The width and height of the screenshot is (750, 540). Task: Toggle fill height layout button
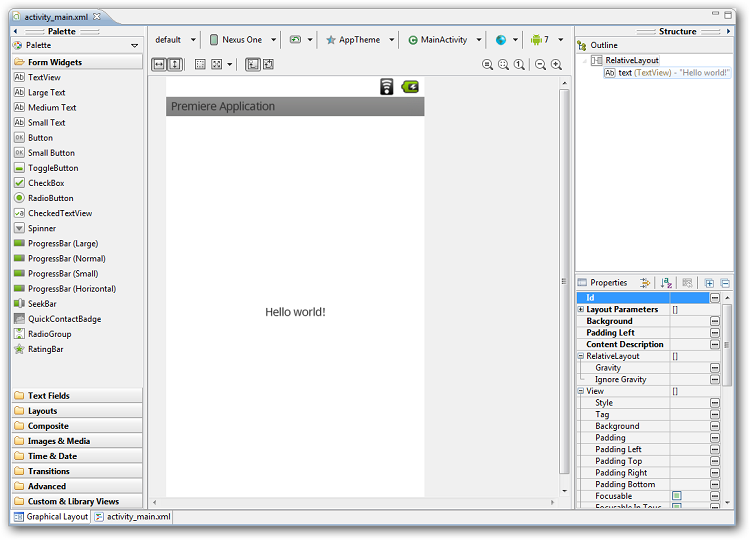pyautogui.click(x=175, y=64)
